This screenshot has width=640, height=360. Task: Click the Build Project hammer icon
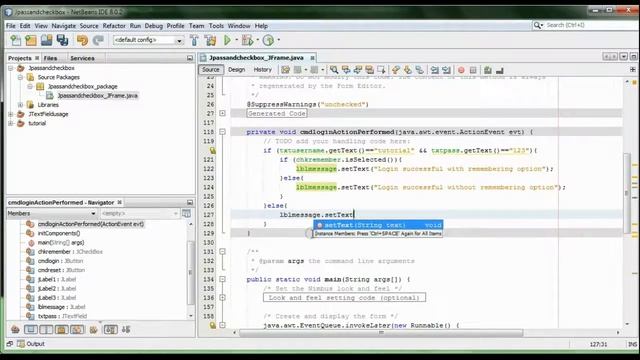pos(194,40)
